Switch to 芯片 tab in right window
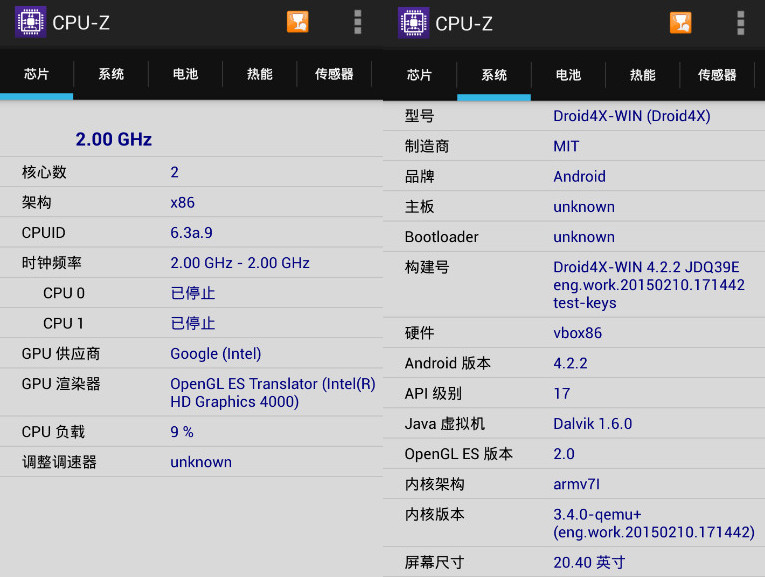This screenshot has height=577, width=765. 420,75
